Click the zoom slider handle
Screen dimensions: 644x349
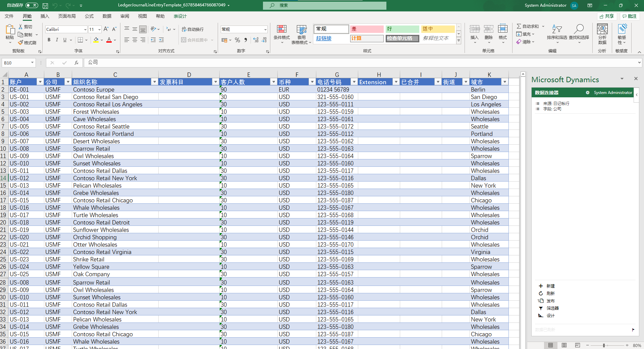(604, 345)
